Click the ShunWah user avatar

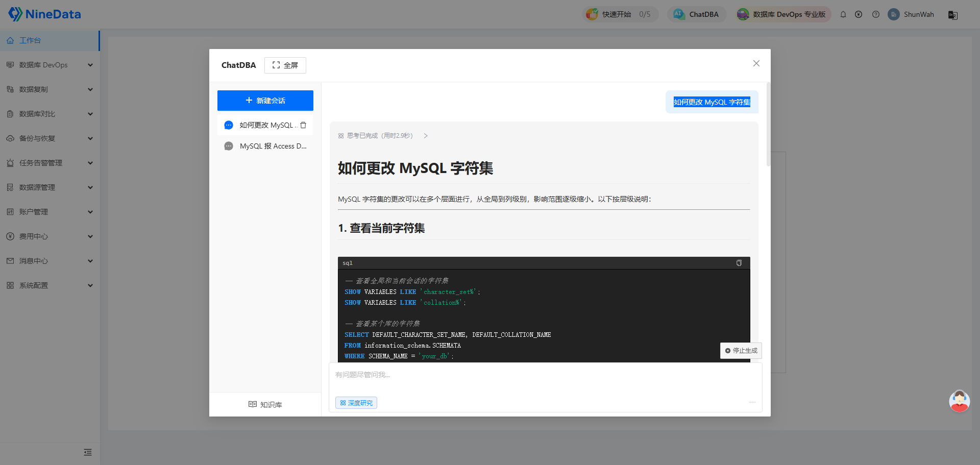[x=894, y=14]
